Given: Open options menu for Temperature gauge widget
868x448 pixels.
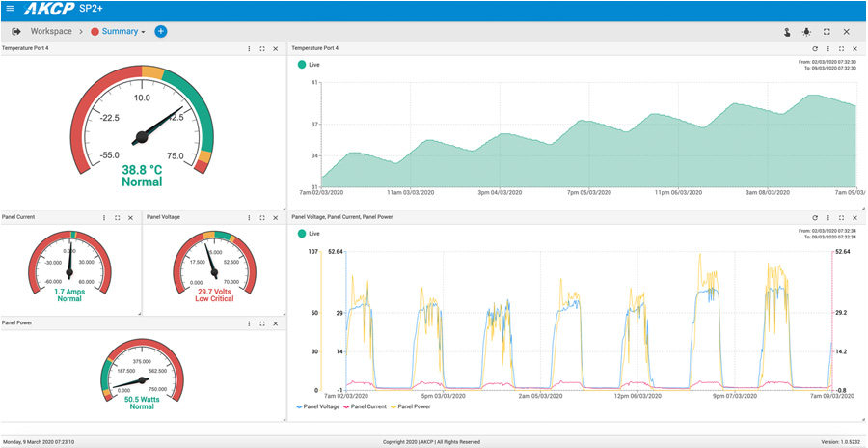Looking at the screenshot, I should [249, 48].
